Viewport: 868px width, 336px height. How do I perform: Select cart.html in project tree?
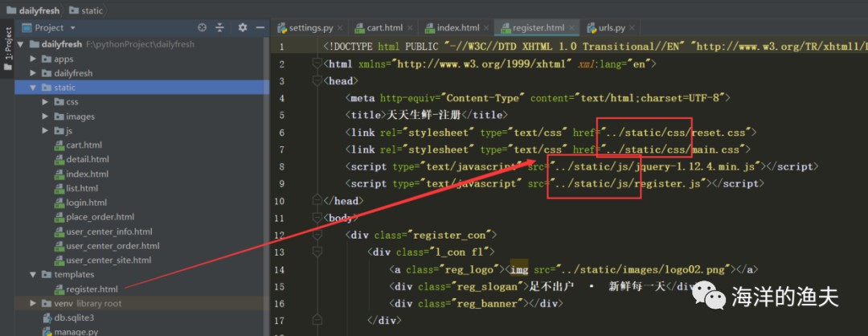84,145
